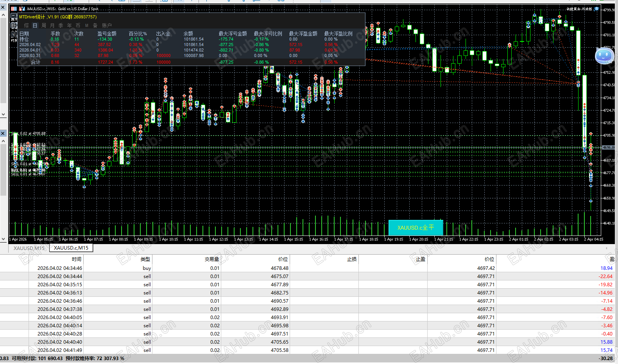Screen dimensions: 618x364
Task: Switch to the XAUUSD.c,M15 chart tab
Action: (x=71, y=248)
